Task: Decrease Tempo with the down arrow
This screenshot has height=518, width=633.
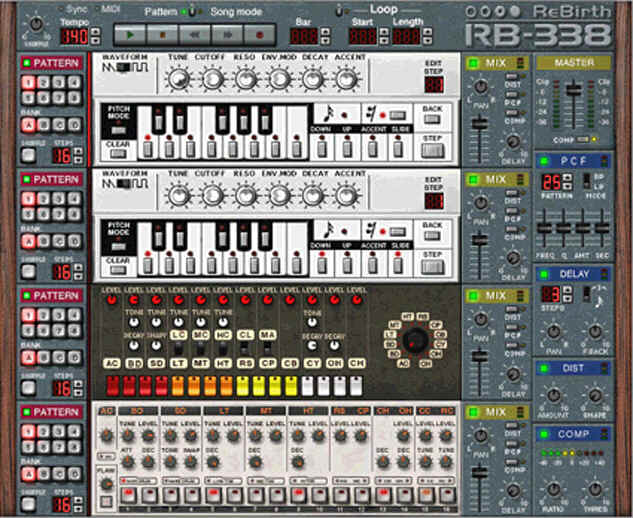Action: click(95, 40)
